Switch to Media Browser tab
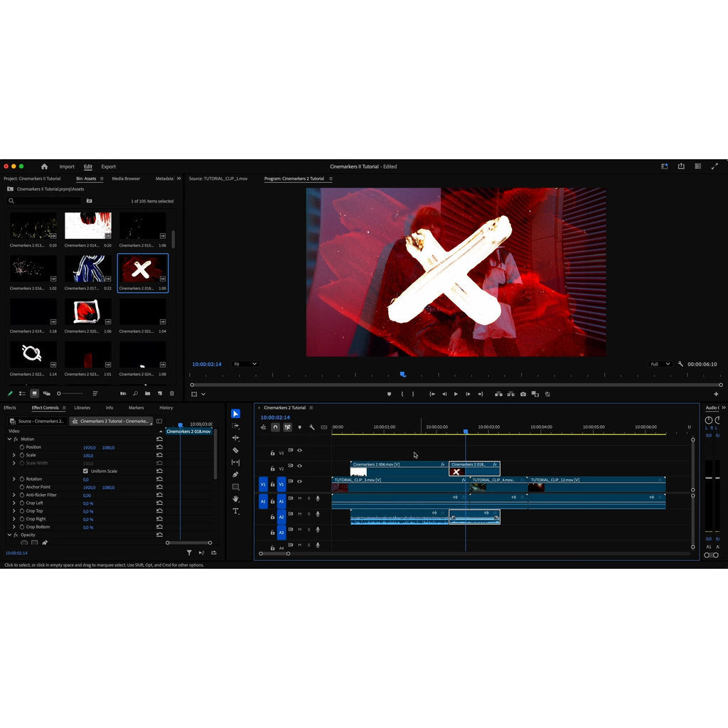Viewport: 728px width, 728px height. click(x=126, y=178)
